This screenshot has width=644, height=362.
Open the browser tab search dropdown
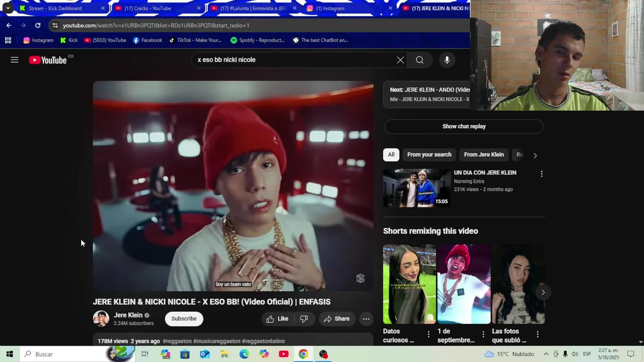(8, 8)
